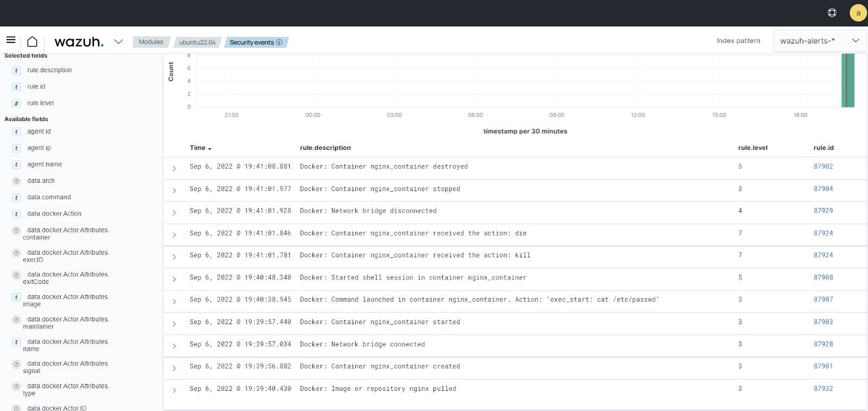Viewport: 868px width, 411px height.
Task: Expand the Network bridge connected row
Action: 174,346
